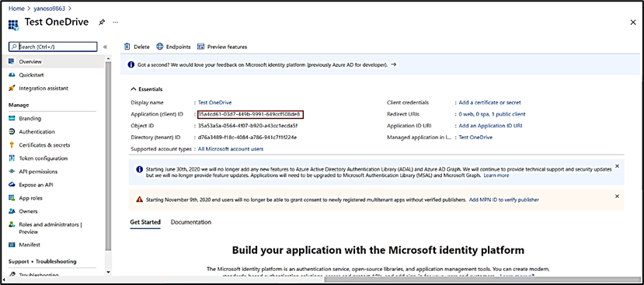644x285 pixels.
Task: Click the Roles and administrators person icon
Action: [12, 224]
